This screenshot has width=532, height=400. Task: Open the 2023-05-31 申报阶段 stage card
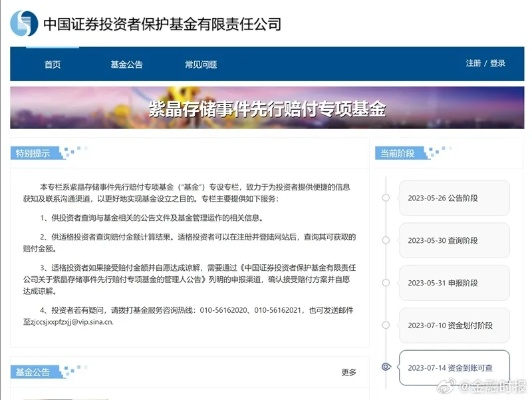[454, 283]
